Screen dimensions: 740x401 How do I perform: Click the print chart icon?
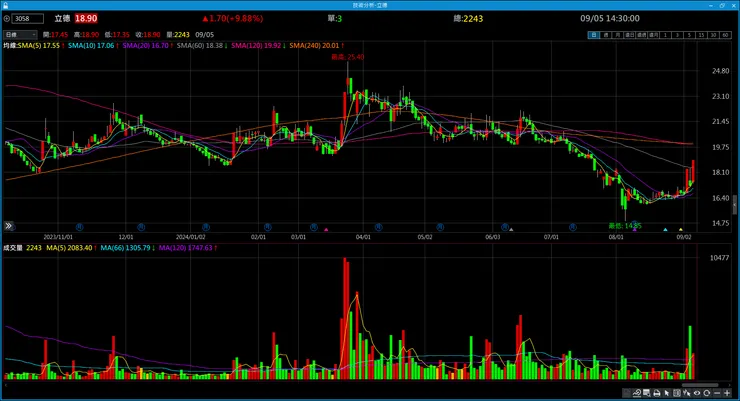click(x=656, y=393)
